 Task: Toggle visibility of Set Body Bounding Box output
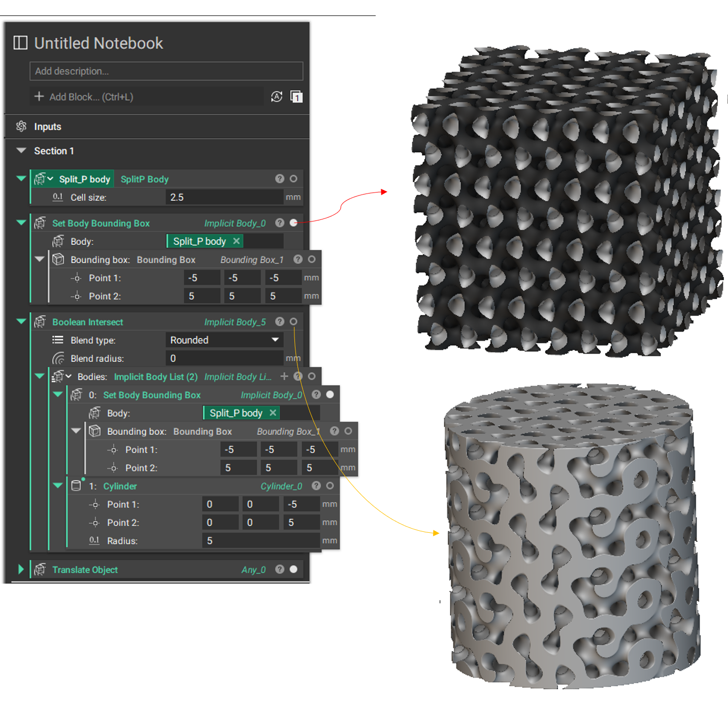point(293,222)
